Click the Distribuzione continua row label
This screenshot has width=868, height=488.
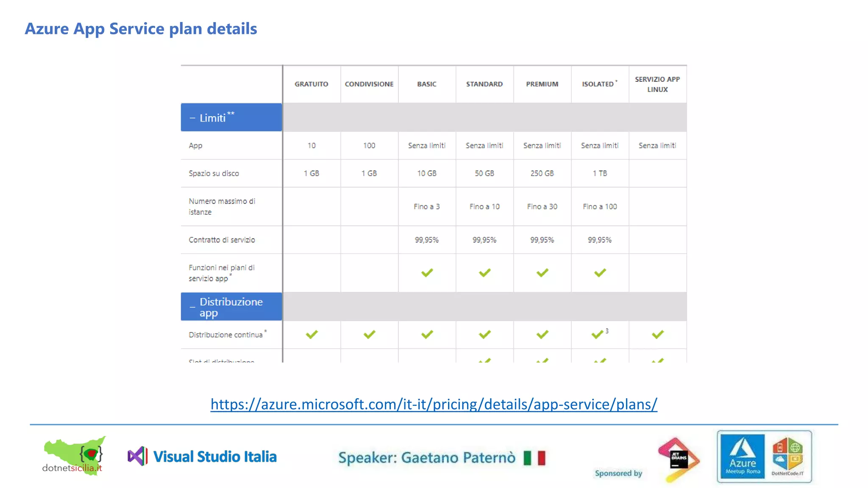(227, 334)
